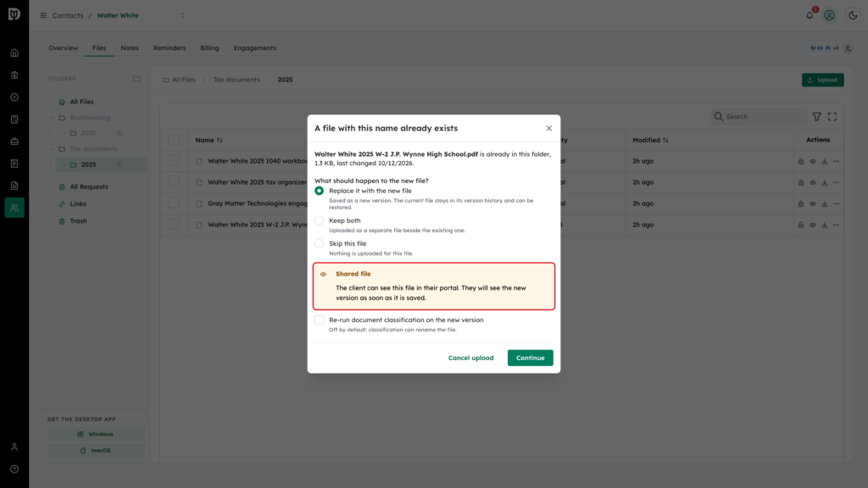Image resolution: width=868 pixels, height=488 pixels.
Task: Select the highlighted Contacts people icon in the sidebar
Action: [14, 208]
